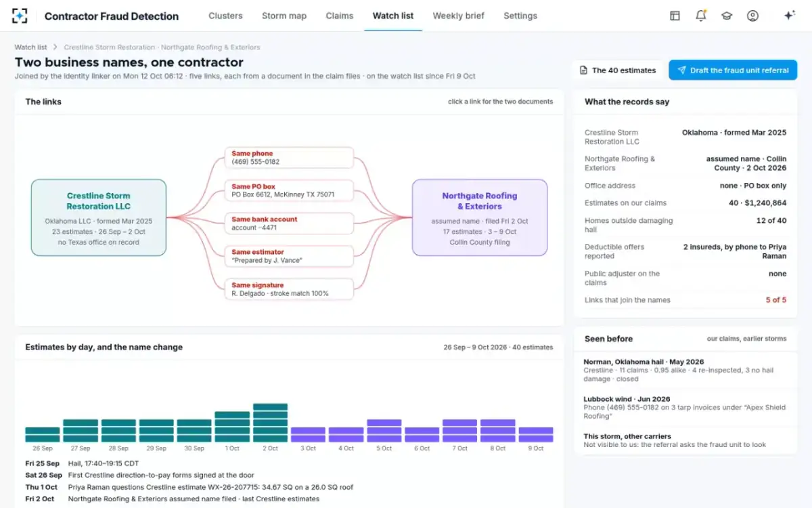Click the 5 Oct estimates bar
This screenshot has width=812, height=508.
tap(384, 431)
